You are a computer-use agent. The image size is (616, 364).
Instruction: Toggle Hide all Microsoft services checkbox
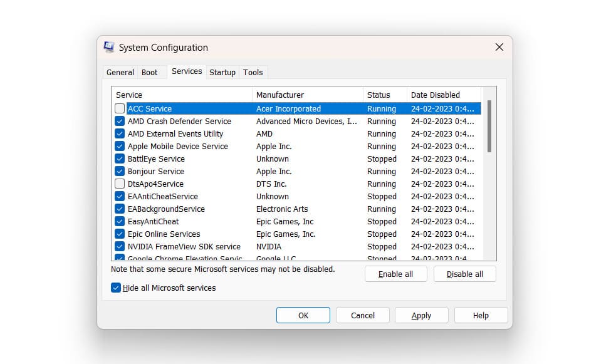coord(116,288)
